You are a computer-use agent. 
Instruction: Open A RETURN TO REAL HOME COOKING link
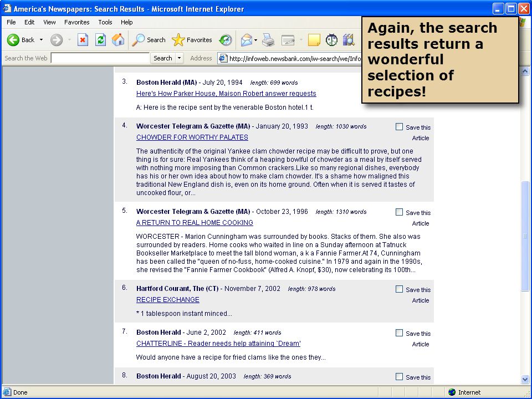click(x=195, y=223)
